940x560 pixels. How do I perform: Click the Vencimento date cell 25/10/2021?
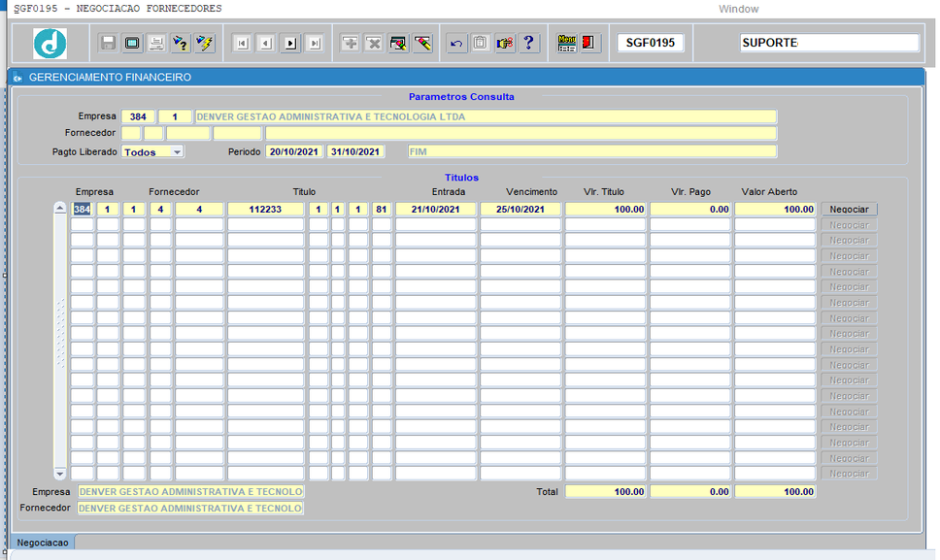(520, 209)
